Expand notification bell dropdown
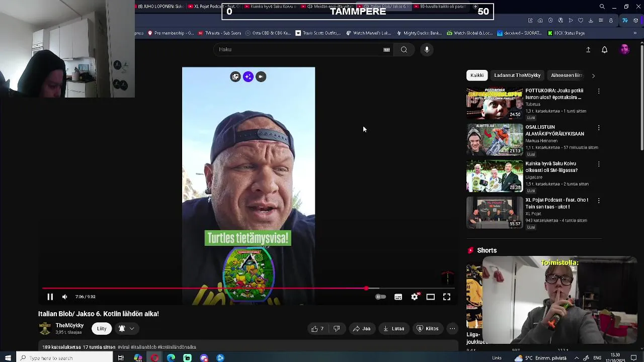644x362 pixels. coord(127,329)
